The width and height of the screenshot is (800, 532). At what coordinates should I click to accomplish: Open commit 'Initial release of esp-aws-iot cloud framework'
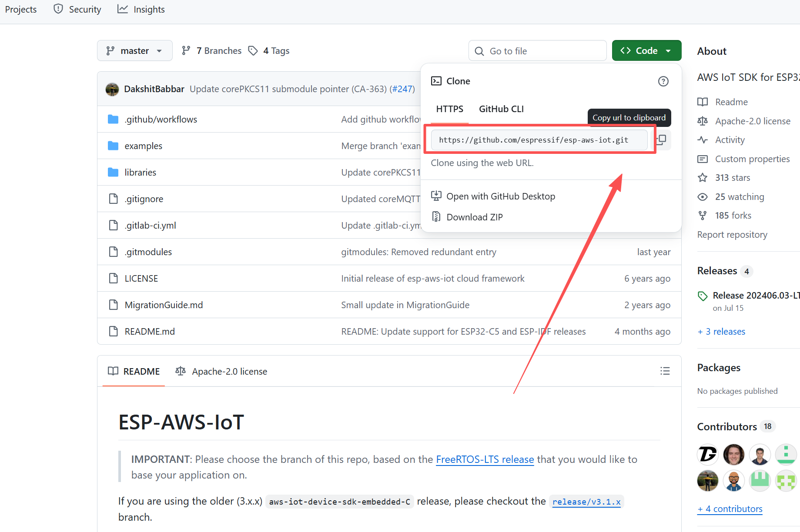click(x=433, y=279)
